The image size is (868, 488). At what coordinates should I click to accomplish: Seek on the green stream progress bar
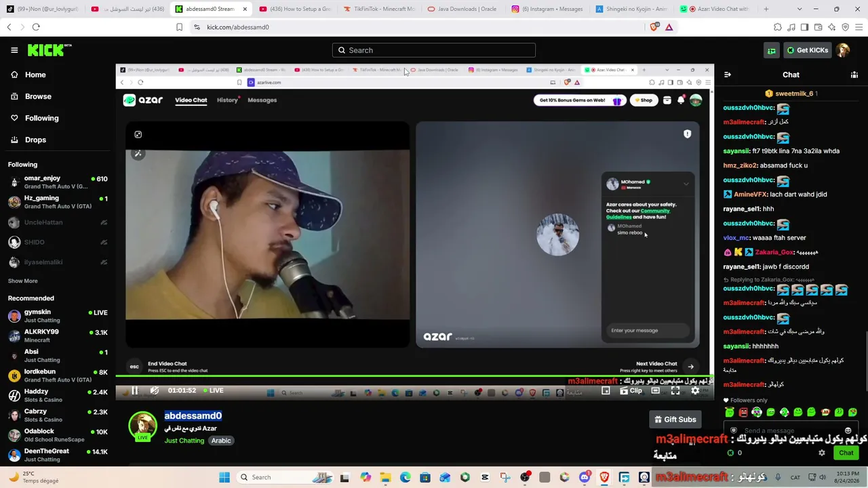click(414, 376)
